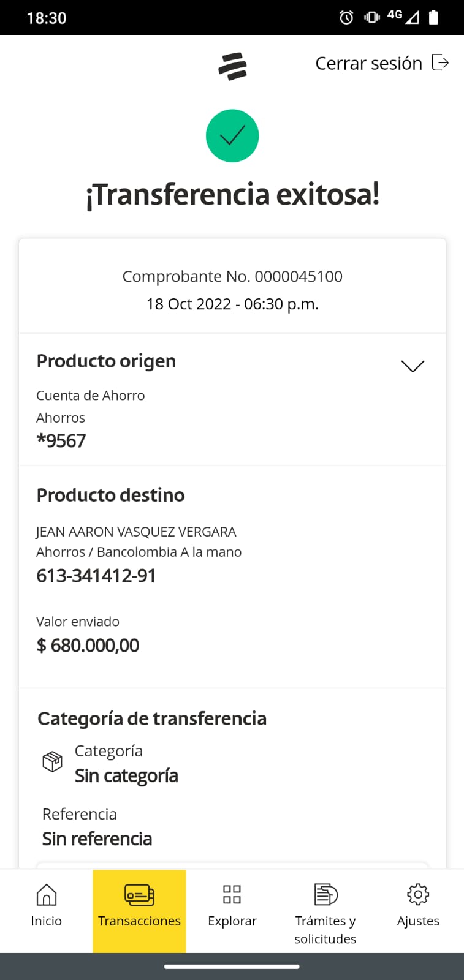
Task: Open the Transacciones tab
Action: coord(139,910)
